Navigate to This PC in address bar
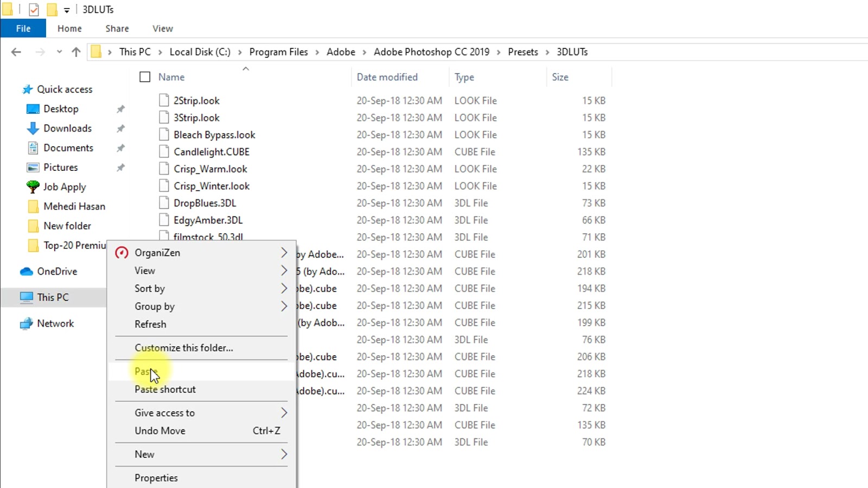 tap(135, 52)
